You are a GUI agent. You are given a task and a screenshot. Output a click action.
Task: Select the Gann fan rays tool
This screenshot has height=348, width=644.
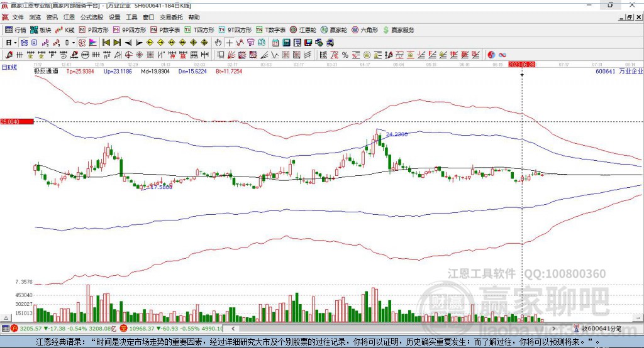click(231, 55)
